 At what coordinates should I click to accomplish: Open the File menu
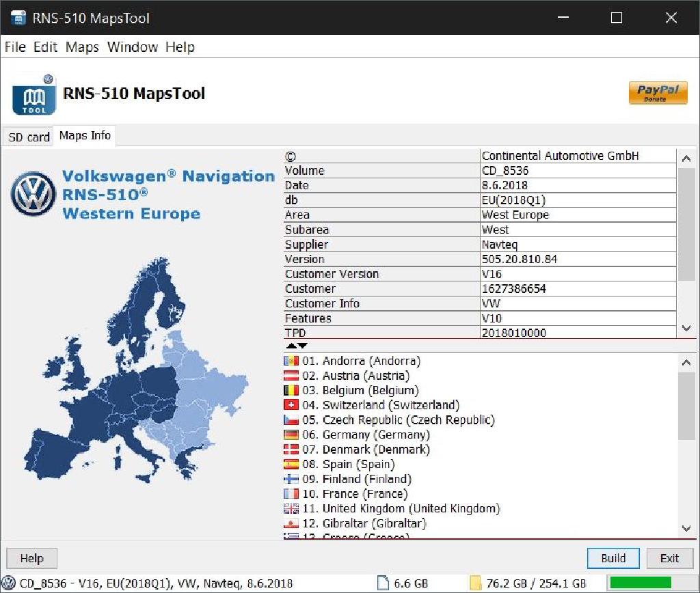15,47
